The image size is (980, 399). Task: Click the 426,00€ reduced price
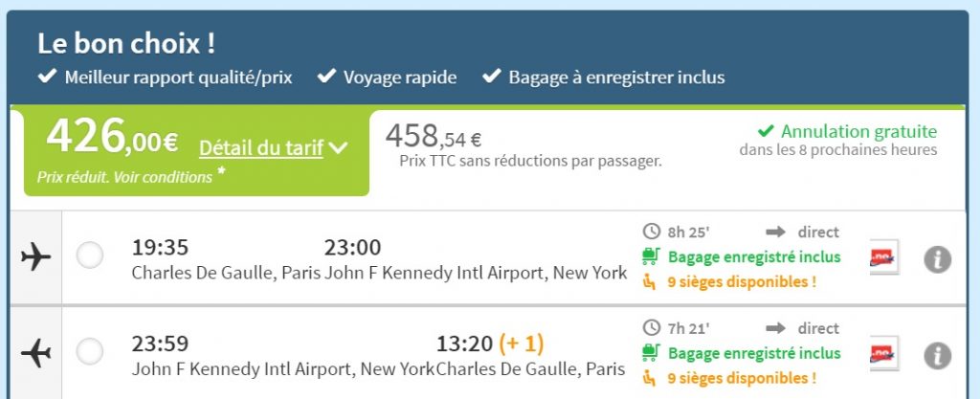click(112, 140)
